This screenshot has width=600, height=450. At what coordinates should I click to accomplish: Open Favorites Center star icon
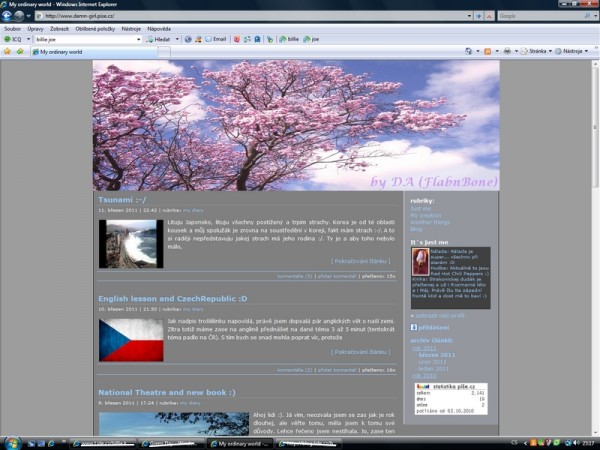pos(7,51)
